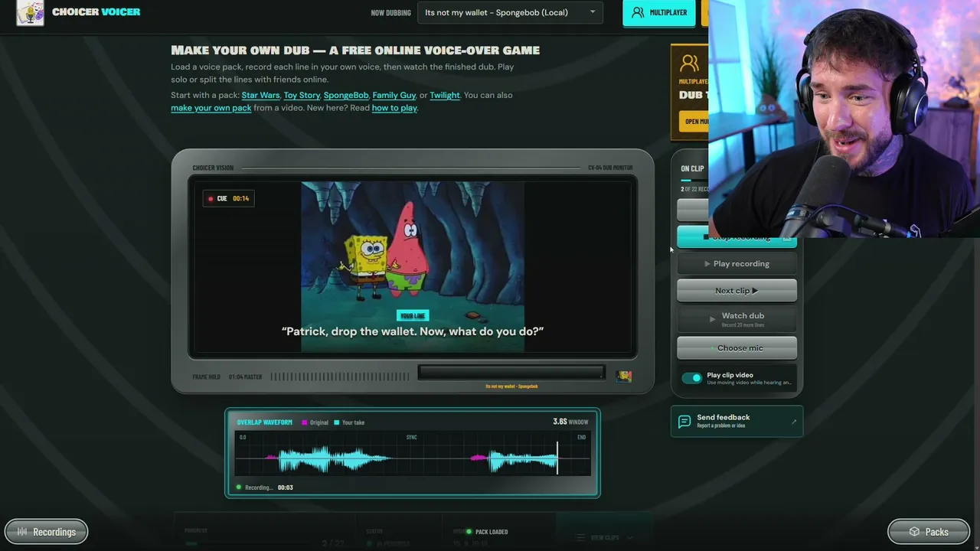Click the green Recording status dot
980x551 pixels.
pyautogui.click(x=239, y=487)
